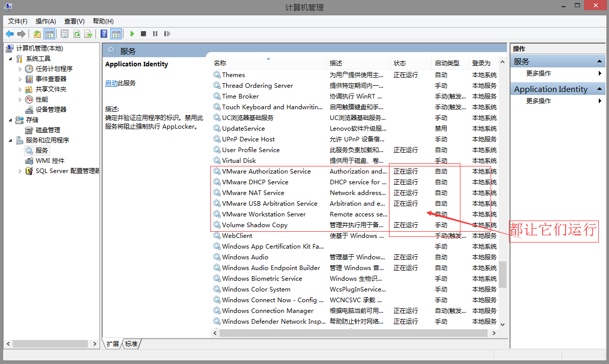The height and width of the screenshot is (364, 609).
Task: Open the 查看(V) menu
Action: point(74,21)
